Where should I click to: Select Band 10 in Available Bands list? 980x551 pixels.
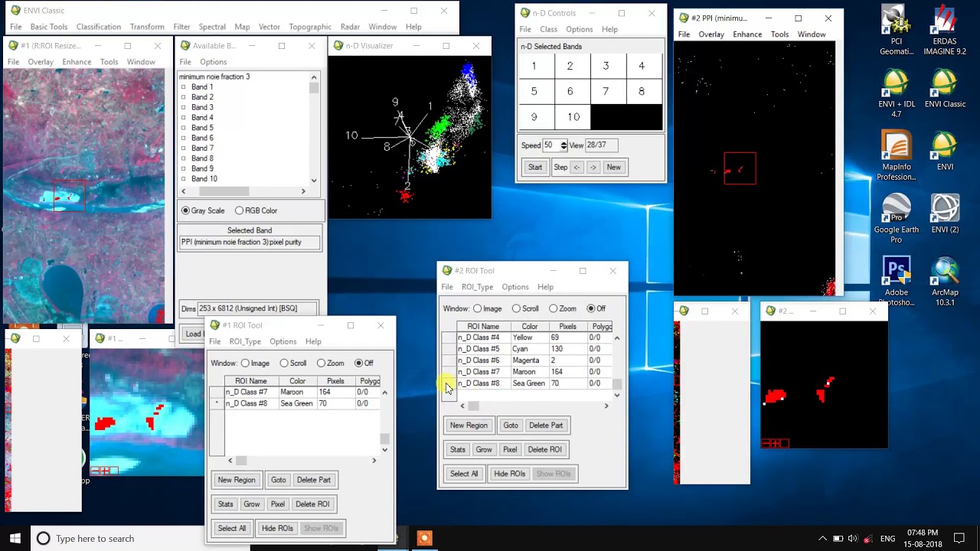coord(204,178)
